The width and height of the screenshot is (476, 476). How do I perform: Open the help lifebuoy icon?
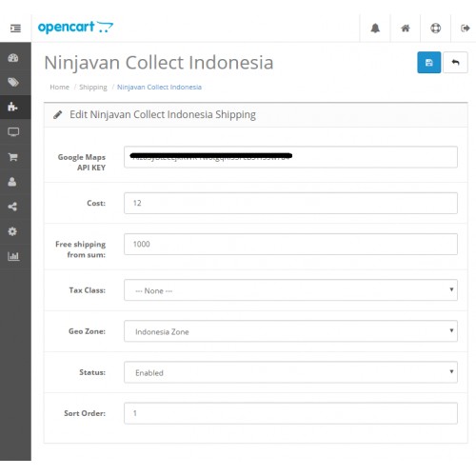[435, 29]
